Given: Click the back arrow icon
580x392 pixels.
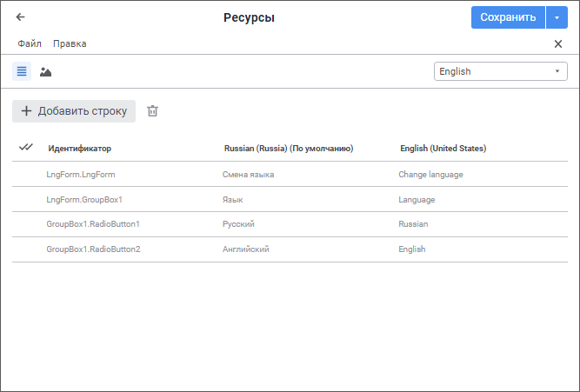Looking at the screenshot, I should tap(21, 17).
